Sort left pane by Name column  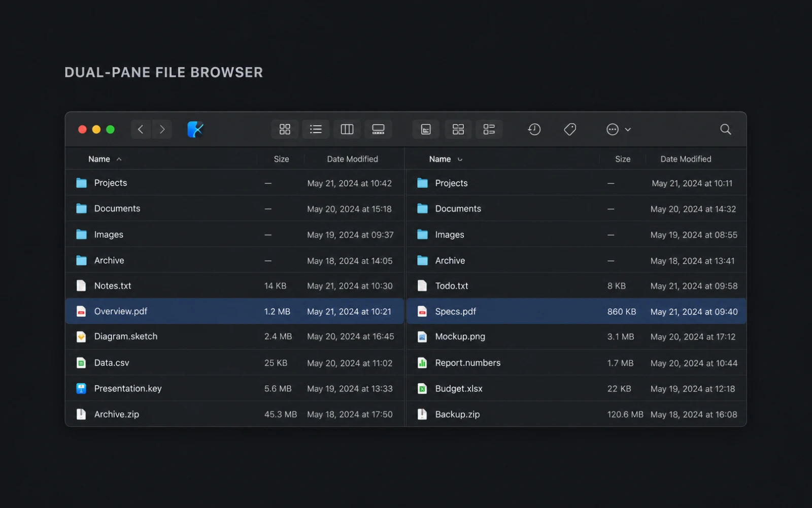[x=99, y=159]
